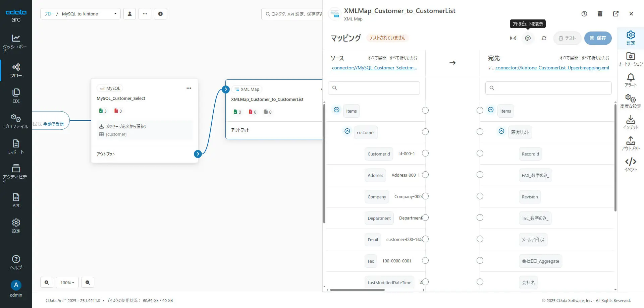
Task: Collapse the destination 顧客リスト node
Action: point(501,131)
